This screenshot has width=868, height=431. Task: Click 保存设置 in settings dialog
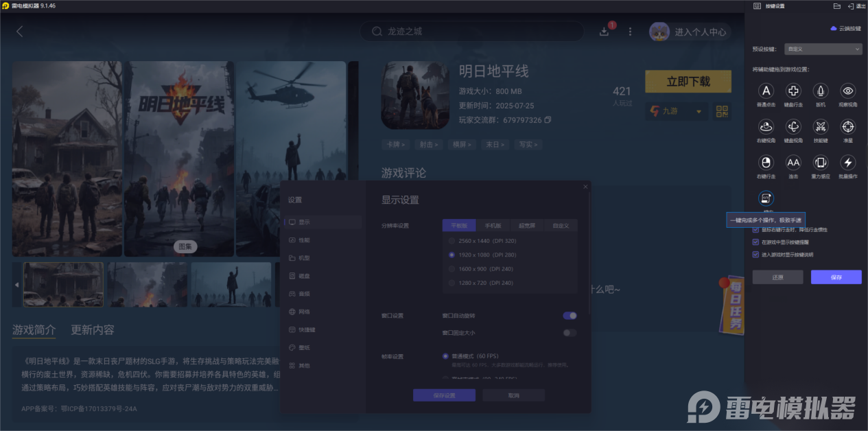pos(444,395)
